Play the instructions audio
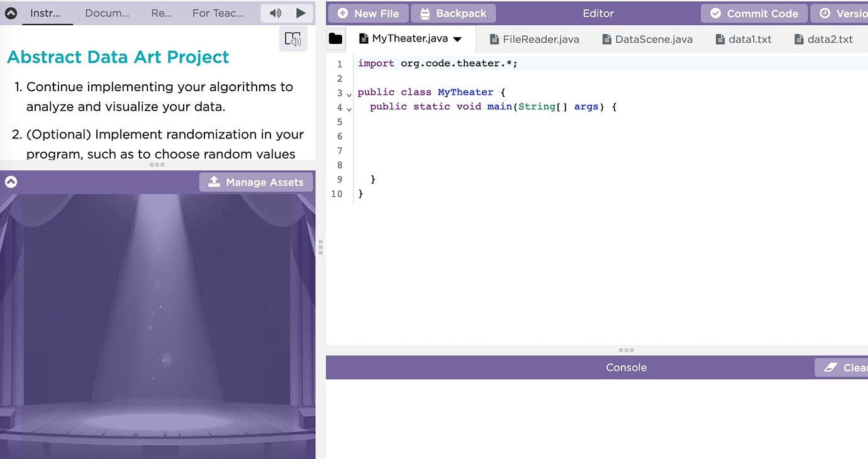The height and width of the screenshot is (459, 868). pyautogui.click(x=301, y=13)
